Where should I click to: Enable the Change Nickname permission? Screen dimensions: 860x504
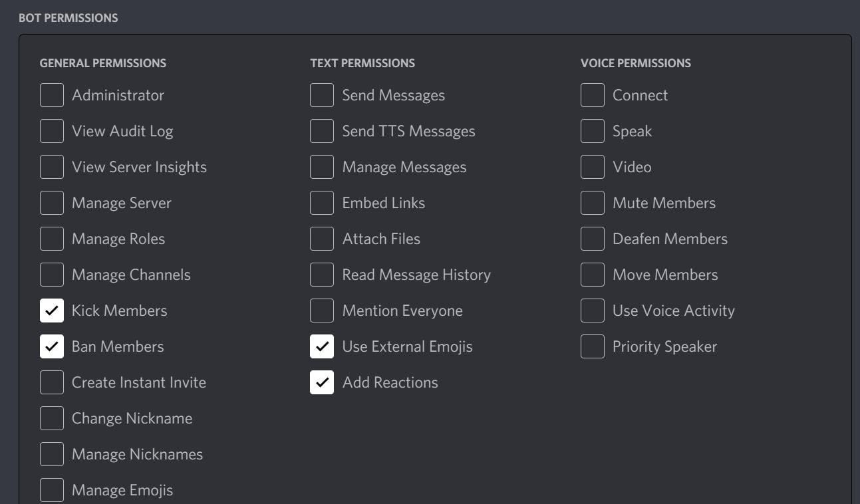[x=51, y=418]
